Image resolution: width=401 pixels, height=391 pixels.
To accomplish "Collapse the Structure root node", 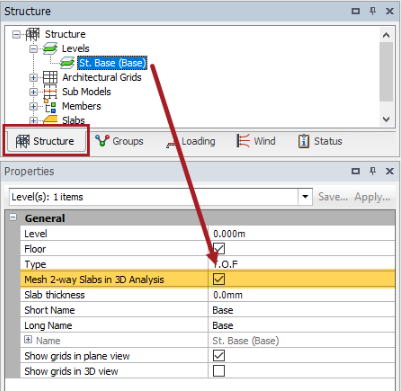I will [16, 34].
